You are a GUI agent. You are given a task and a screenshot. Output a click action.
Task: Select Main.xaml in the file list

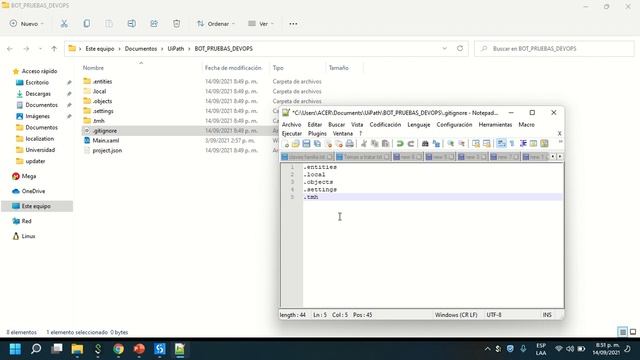pos(106,140)
